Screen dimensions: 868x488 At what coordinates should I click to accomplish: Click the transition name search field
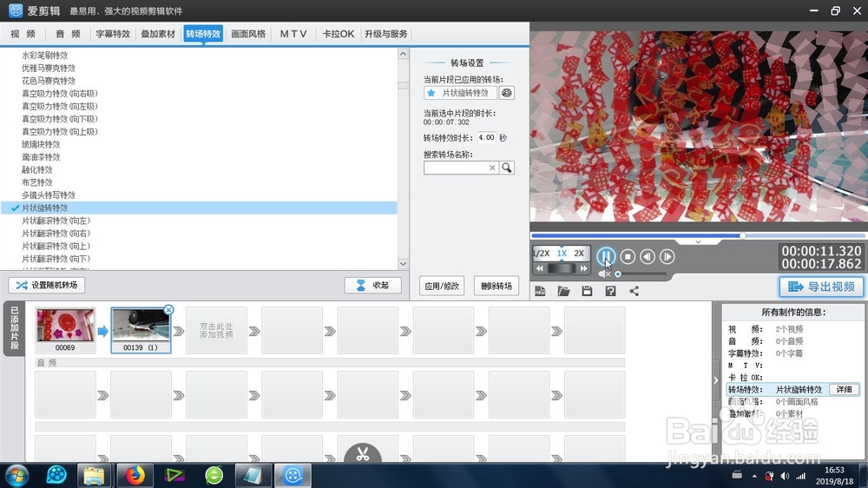pyautogui.click(x=456, y=168)
